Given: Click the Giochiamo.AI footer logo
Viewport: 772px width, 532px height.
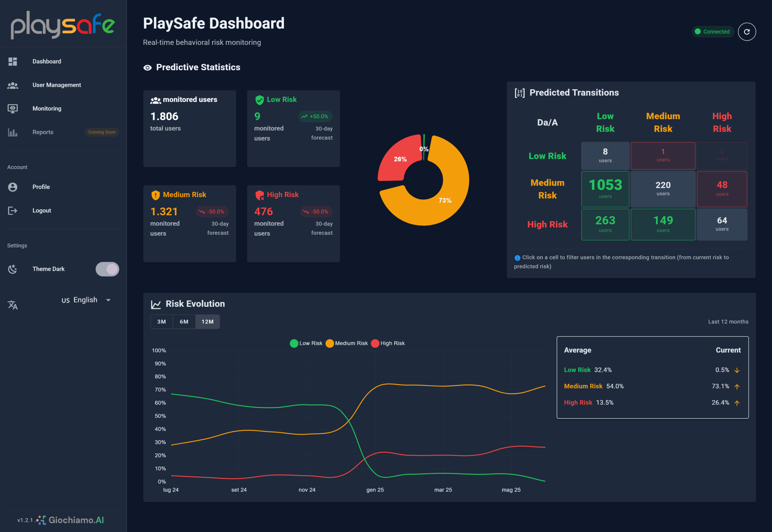Looking at the screenshot, I should (70, 520).
